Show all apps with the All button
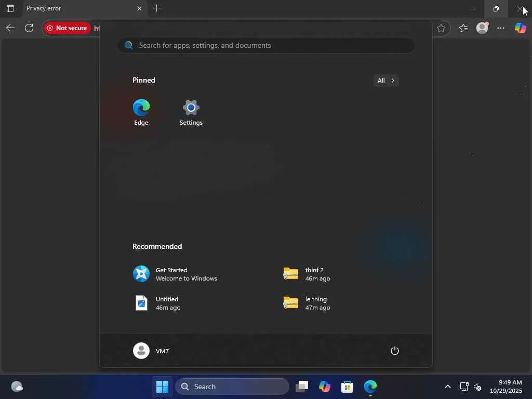532x399 pixels. tap(386, 81)
